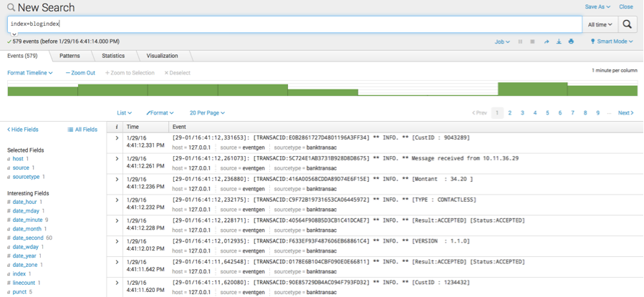Export search results download icon
644x297 pixels.
(x=559, y=42)
